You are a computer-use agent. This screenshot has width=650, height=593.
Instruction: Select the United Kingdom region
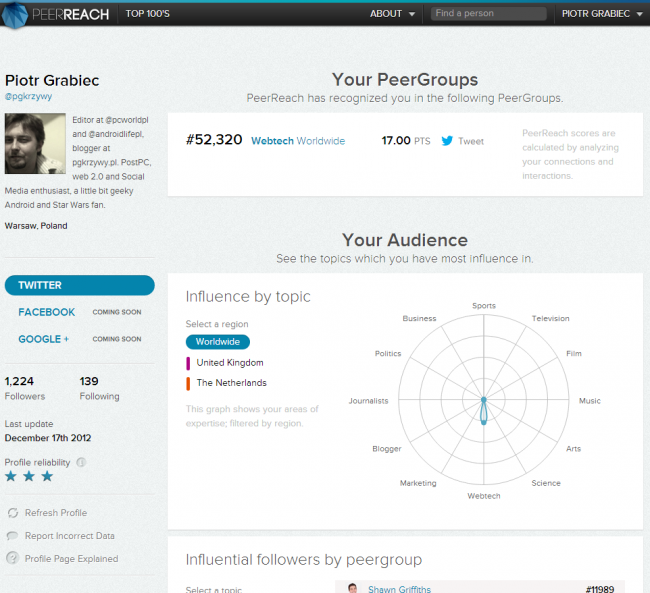(230, 363)
